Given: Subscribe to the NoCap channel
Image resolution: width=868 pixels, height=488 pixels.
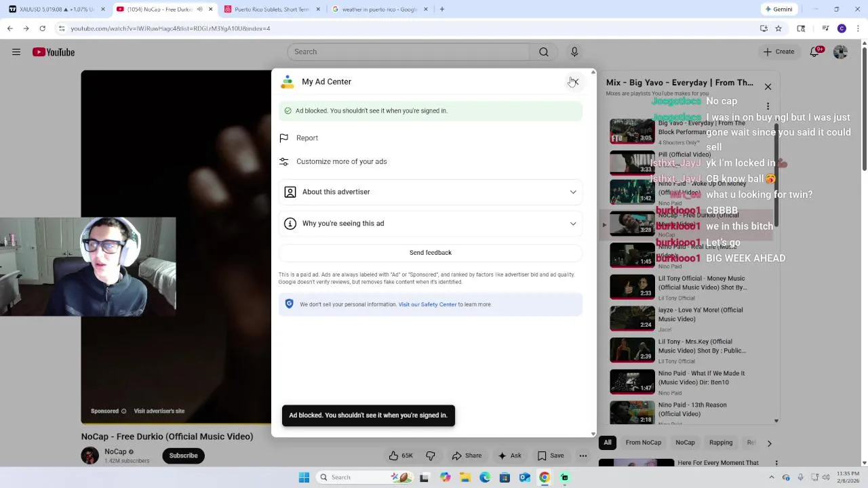Looking at the screenshot, I should 183,456.
